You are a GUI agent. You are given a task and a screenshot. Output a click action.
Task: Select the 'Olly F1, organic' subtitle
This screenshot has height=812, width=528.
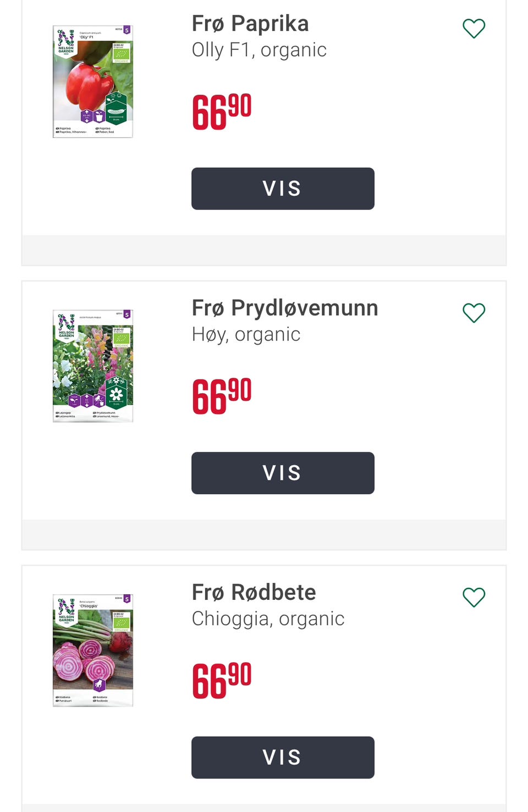coord(259,50)
